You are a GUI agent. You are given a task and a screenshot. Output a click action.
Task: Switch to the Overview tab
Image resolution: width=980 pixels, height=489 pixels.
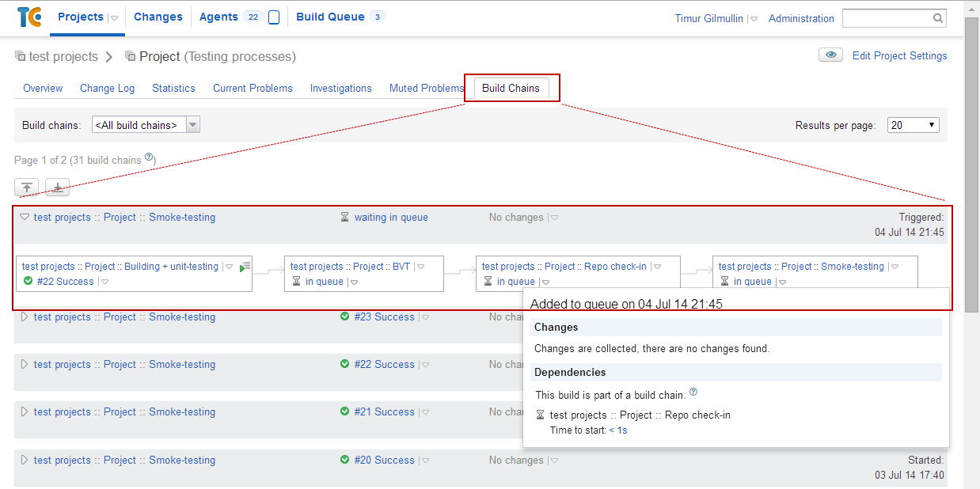(x=43, y=88)
